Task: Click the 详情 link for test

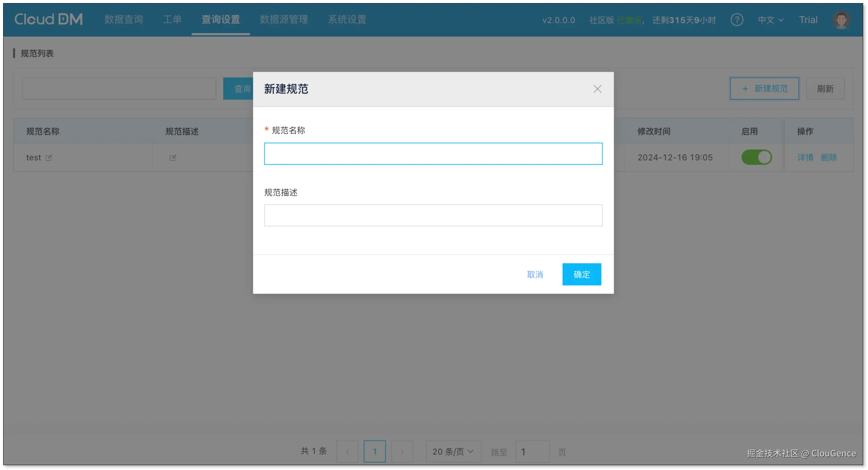Action: (805, 158)
